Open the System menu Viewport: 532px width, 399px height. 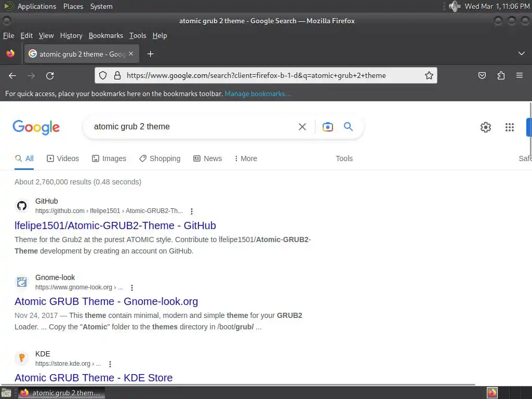[x=101, y=6]
